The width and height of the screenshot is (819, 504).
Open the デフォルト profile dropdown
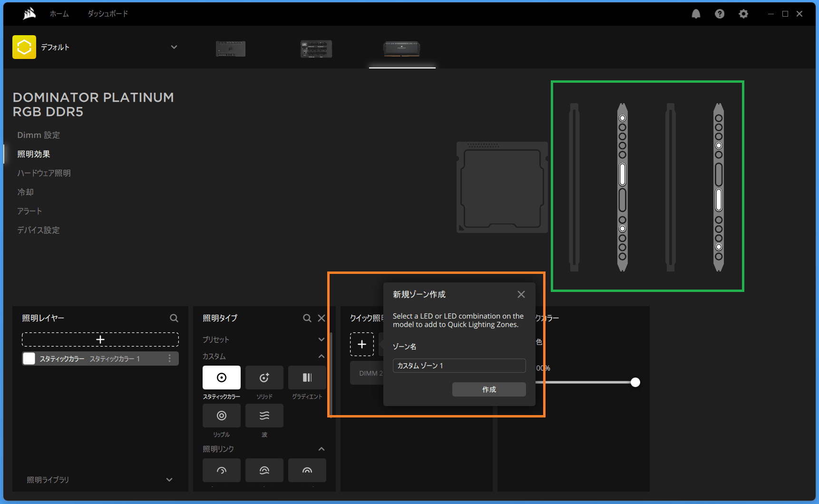click(x=174, y=47)
